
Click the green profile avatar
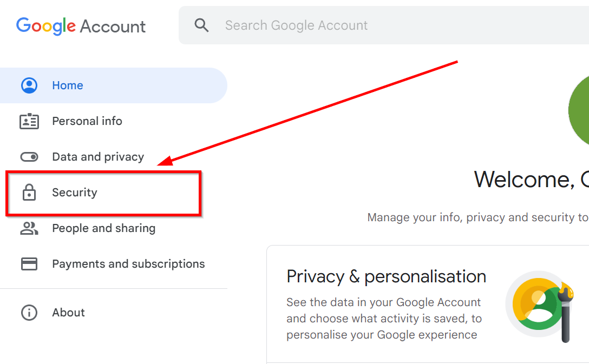[x=579, y=110]
